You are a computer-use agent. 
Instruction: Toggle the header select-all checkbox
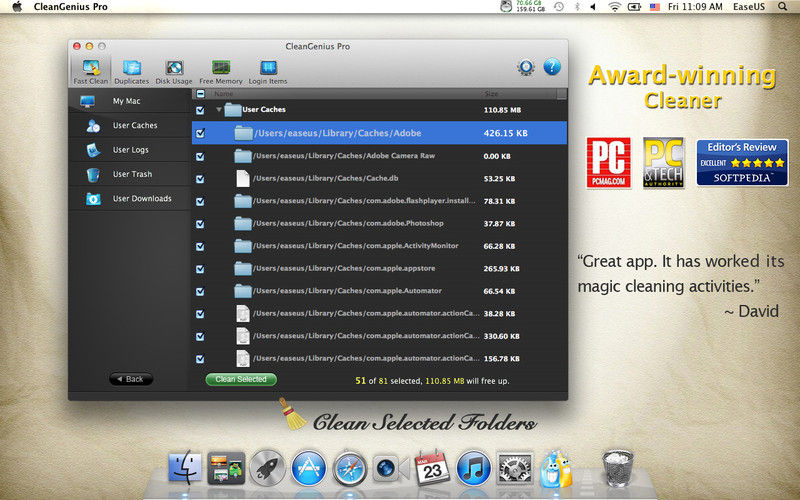(x=201, y=94)
